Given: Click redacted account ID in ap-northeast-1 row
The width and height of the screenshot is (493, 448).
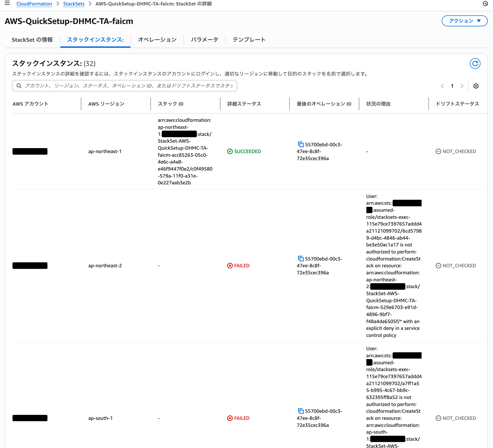Looking at the screenshot, I should 30,152.
